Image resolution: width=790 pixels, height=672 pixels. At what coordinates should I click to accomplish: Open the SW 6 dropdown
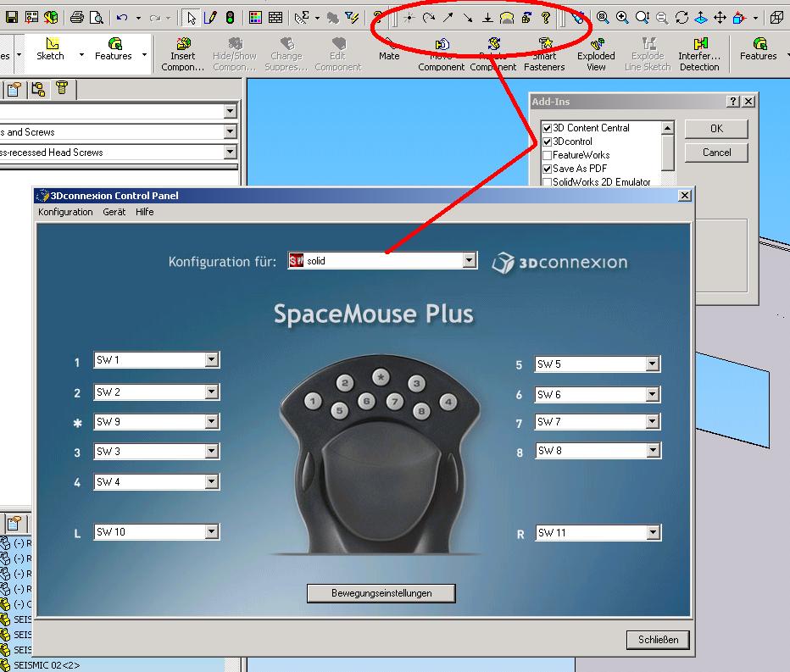point(653,394)
